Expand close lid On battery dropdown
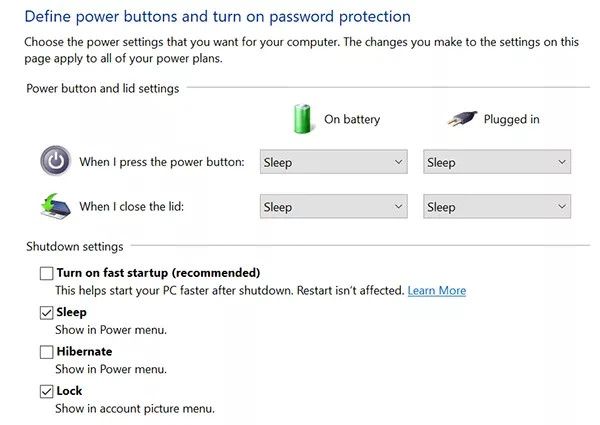The image size is (600, 425). 333,207
